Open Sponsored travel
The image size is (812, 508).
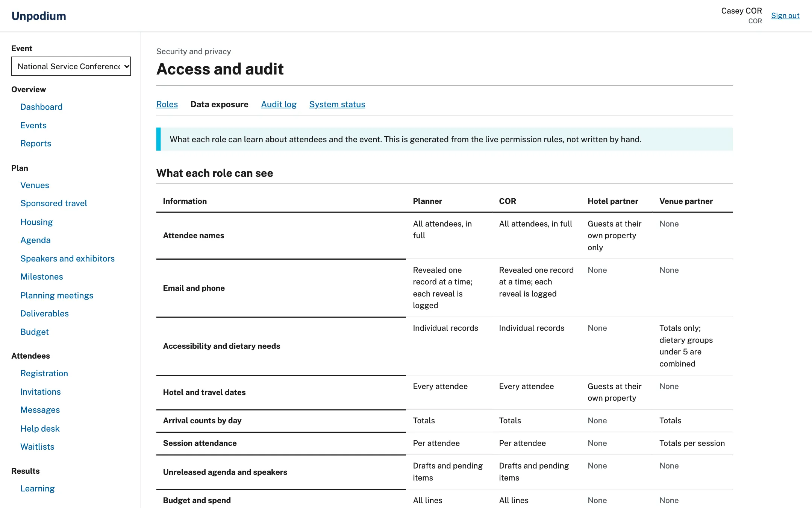pos(54,203)
